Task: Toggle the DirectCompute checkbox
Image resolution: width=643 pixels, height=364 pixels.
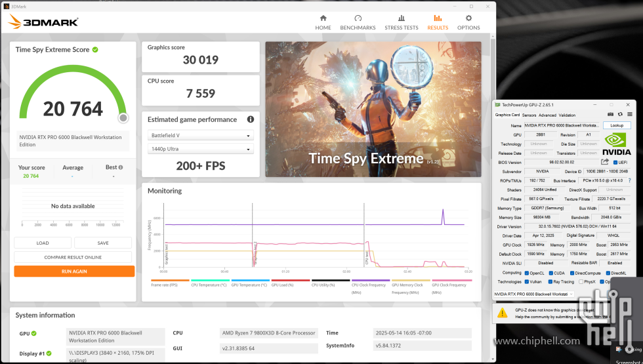Action: (572, 273)
